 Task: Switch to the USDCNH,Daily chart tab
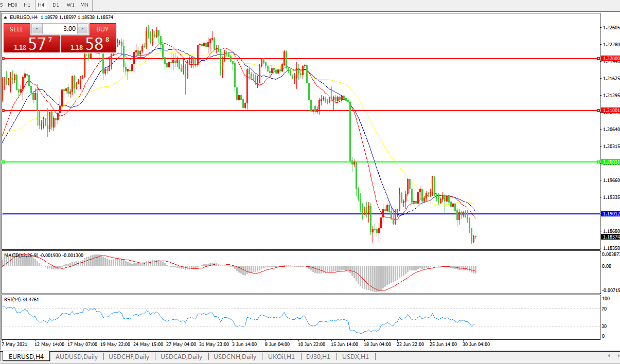click(235, 356)
